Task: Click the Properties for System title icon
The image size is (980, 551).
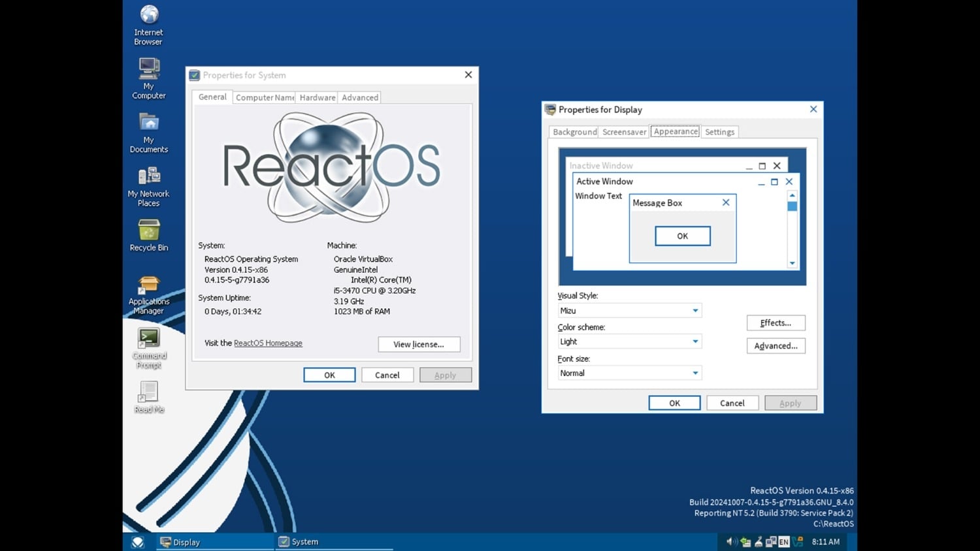Action: tap(195, 75)
